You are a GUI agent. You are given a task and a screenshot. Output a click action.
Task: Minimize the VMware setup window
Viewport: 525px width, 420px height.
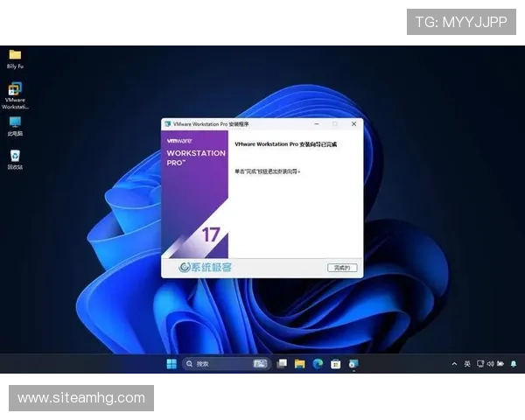click(x=315, y=124)
